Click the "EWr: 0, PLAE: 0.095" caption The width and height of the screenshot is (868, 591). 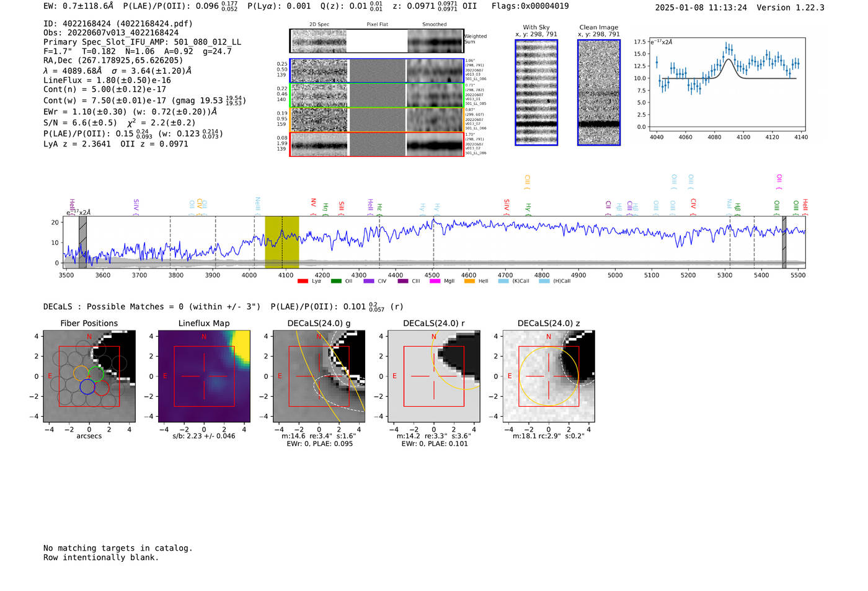(319, 444)
